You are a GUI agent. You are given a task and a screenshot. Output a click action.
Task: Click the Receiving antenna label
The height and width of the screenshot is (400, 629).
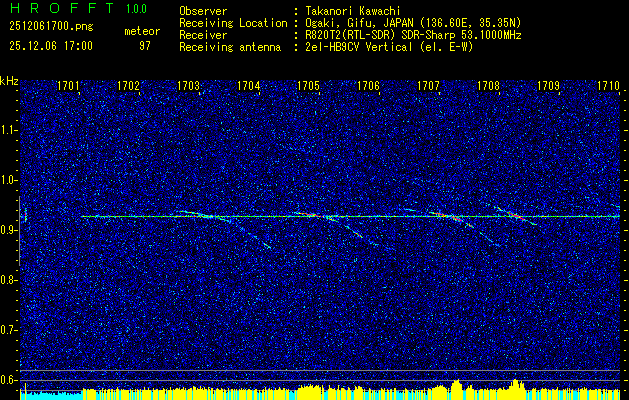230,47
